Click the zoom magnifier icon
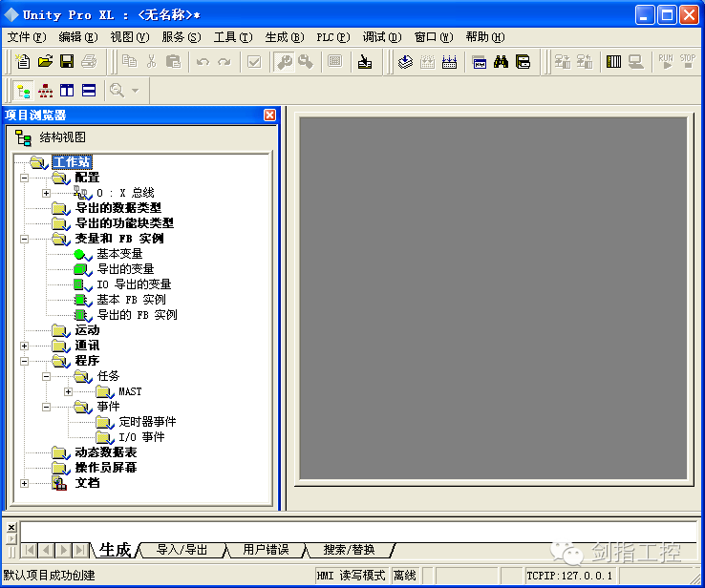 pos(117,92)
